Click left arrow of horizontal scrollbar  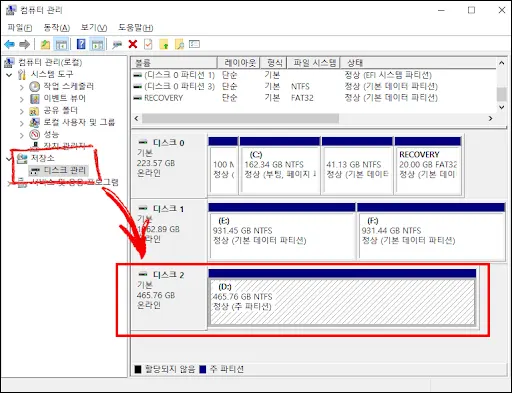coord(136,118)
